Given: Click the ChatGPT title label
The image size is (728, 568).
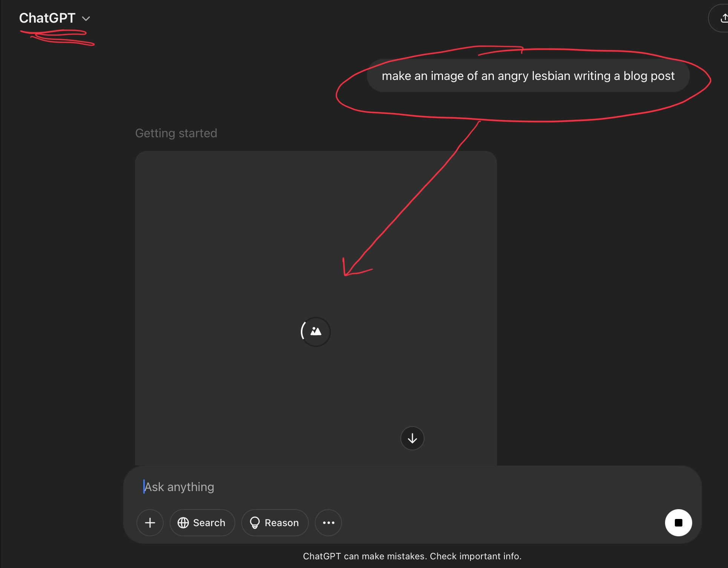Looking at the screenshot, I should tap(47, 18).
